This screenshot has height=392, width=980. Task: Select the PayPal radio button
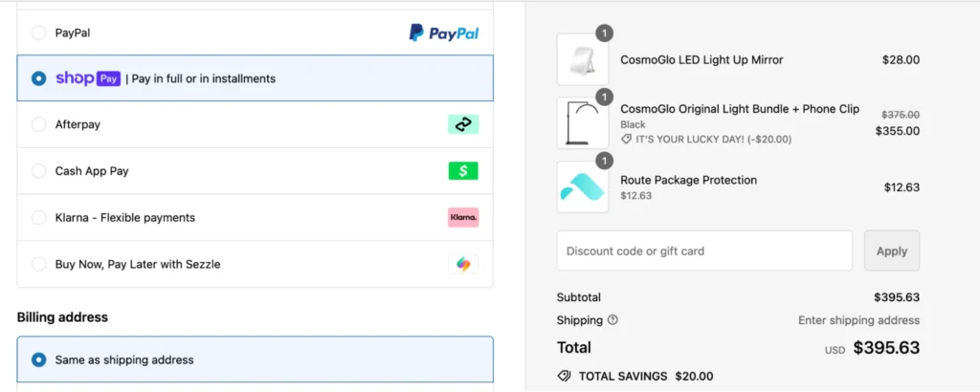(x=39, y=33)
